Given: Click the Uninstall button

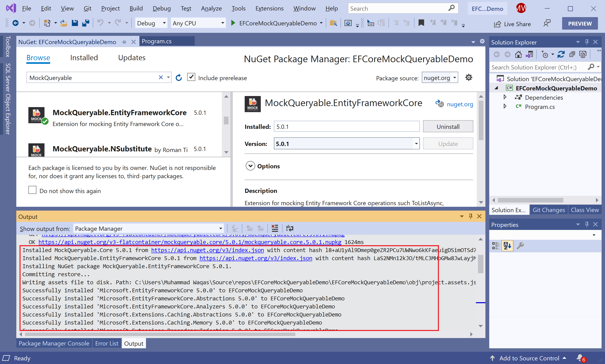Looking at the screenshot, I should [448, 127].
